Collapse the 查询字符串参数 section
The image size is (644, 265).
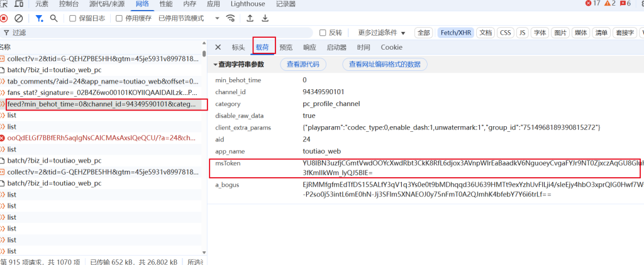(214, 64)
